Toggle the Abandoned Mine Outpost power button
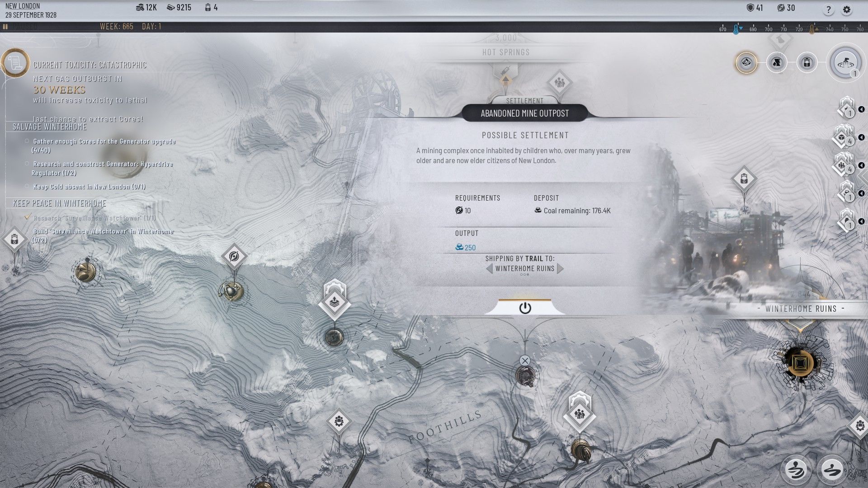868x488 pixels. (524, 307)
